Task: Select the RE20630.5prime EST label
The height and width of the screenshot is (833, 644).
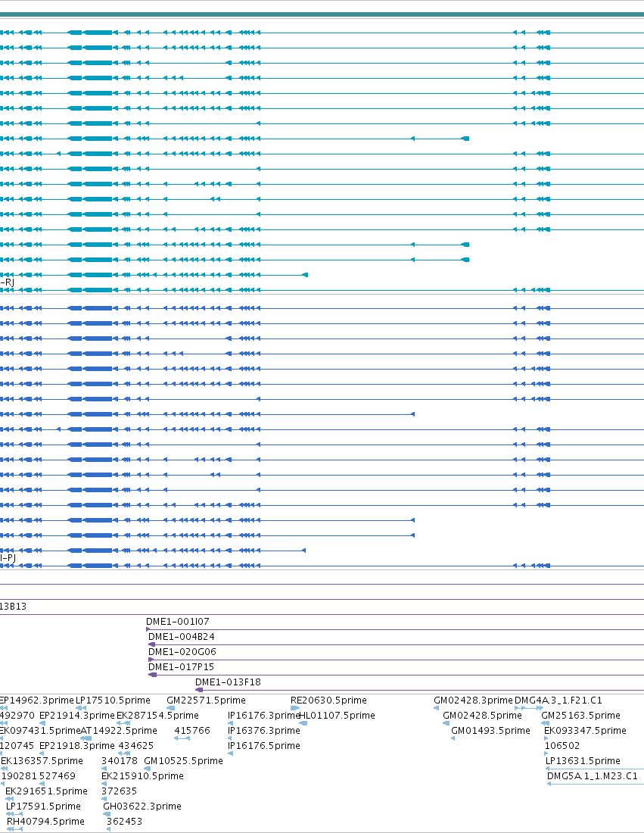Action: [328, 700]
